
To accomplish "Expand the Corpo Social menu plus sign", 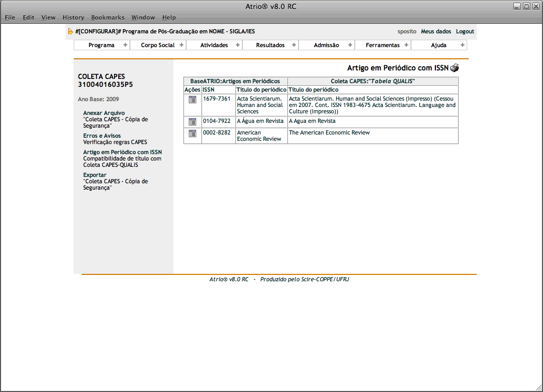I will [x=181, y=45].
